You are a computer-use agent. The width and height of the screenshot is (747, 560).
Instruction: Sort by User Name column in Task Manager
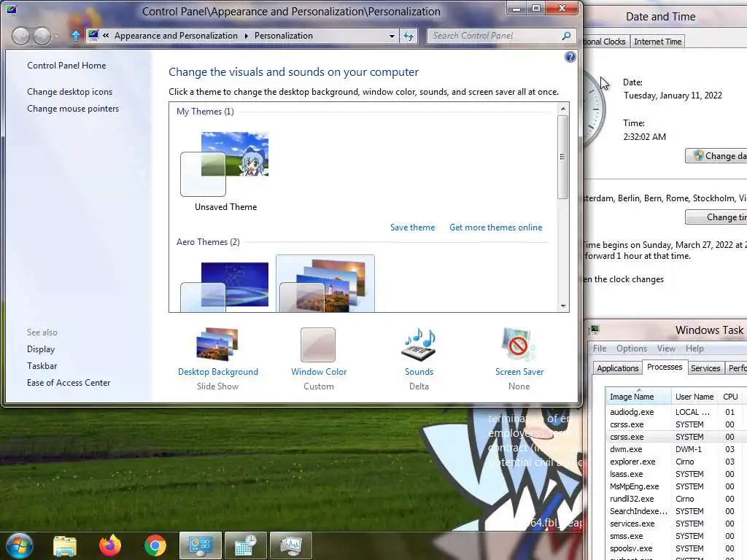pyautogui.click(x=694, y=396)
